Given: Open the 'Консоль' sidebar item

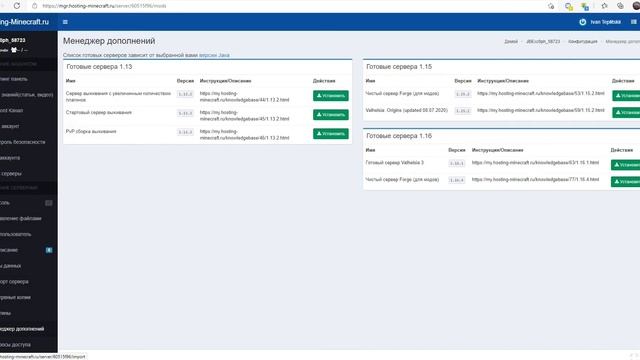Looking at the screenshot, I should tap(29, 203).
